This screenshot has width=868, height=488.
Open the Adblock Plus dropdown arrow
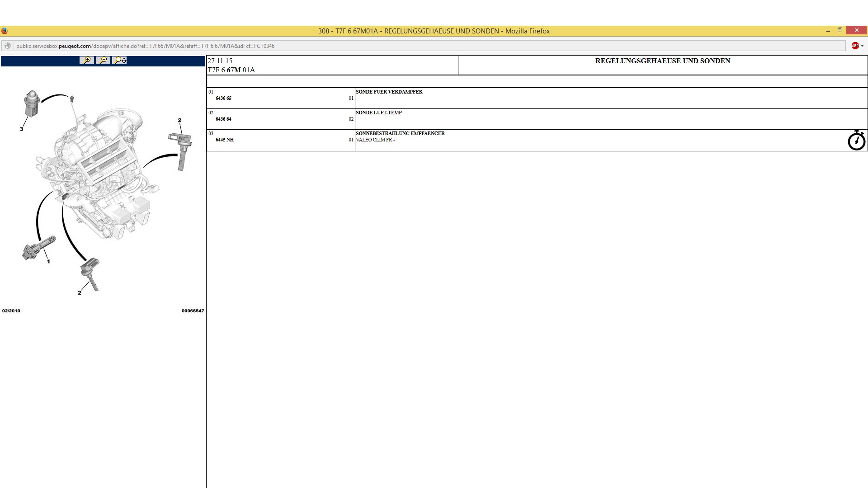[x=863, y=46]
